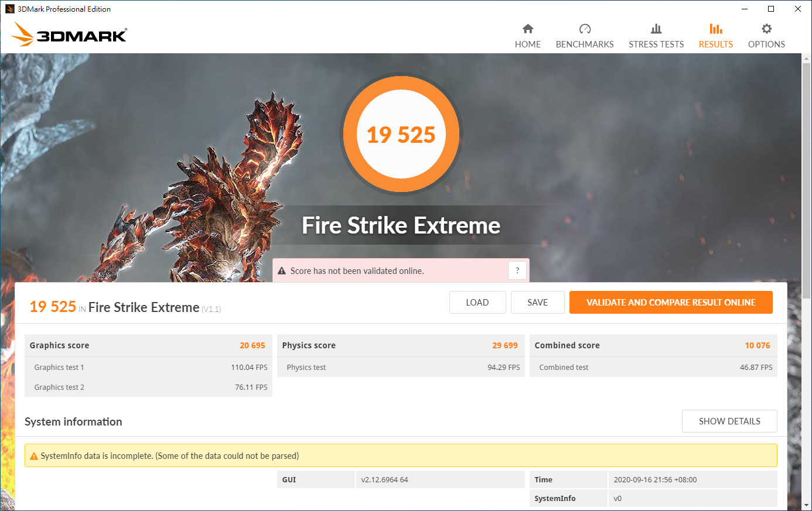
Task: Validate and compare result online
Action: point(671,303)
